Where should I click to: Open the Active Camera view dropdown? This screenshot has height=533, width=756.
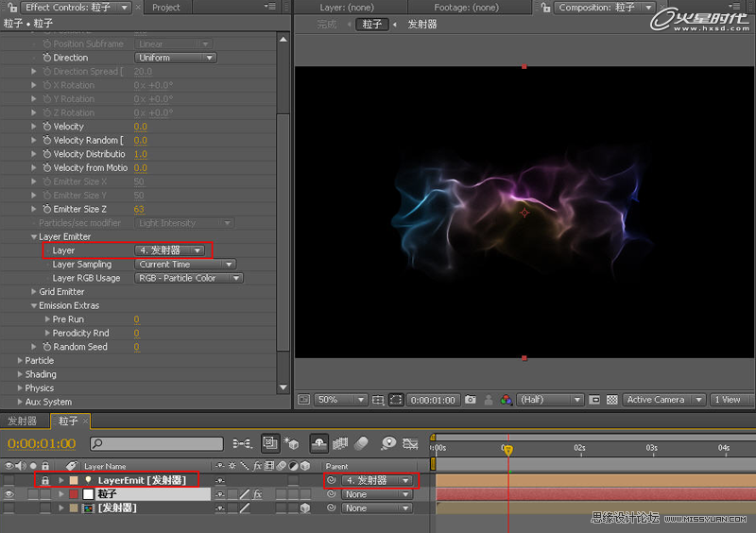pyautogui.click(x=664, y=400)
